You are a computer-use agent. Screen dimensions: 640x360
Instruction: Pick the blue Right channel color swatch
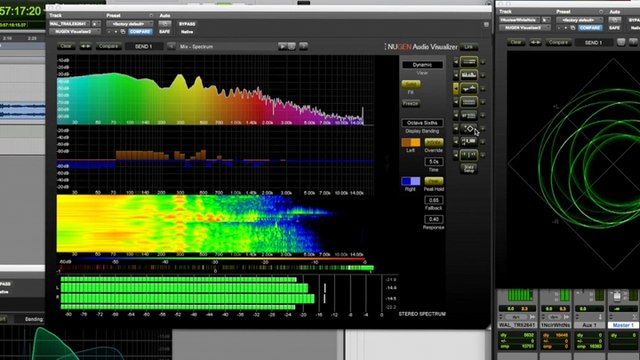(411, 181)
